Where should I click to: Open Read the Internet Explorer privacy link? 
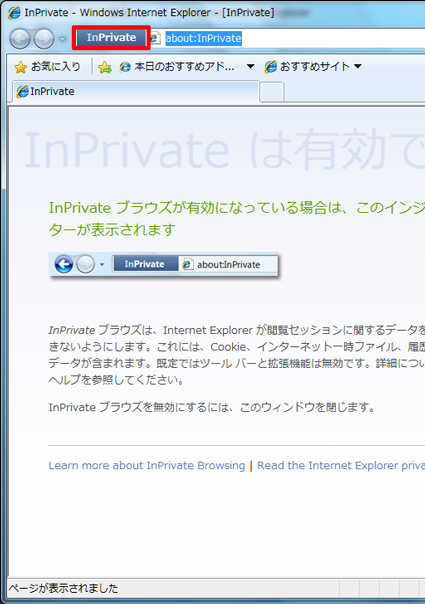(341, 465)
